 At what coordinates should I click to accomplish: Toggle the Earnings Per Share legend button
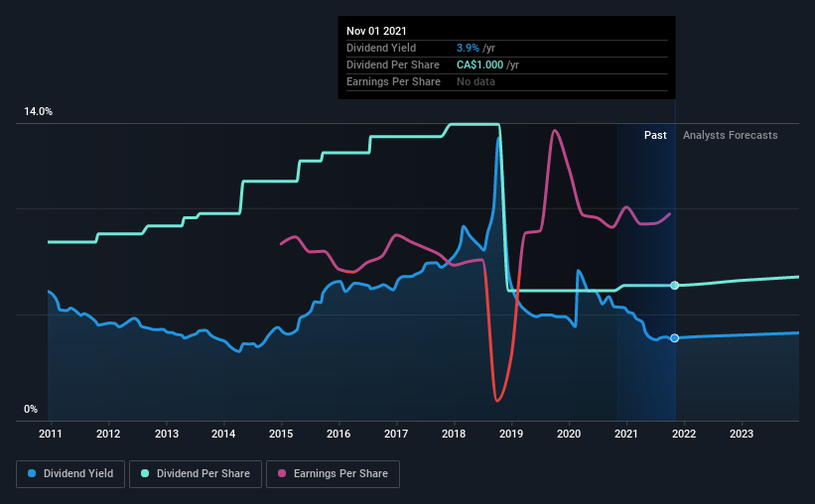[x=333, y=474]
